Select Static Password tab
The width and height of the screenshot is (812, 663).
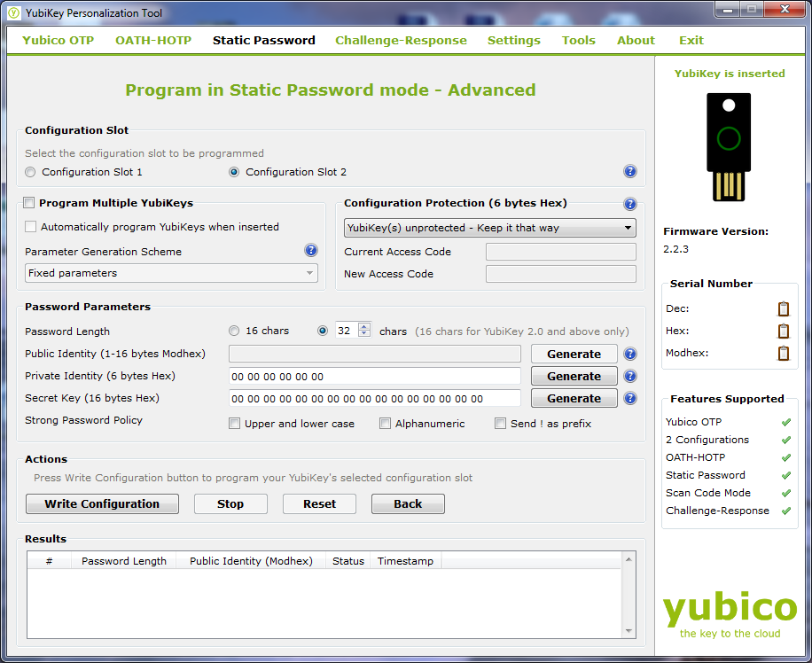pos(263,41)
